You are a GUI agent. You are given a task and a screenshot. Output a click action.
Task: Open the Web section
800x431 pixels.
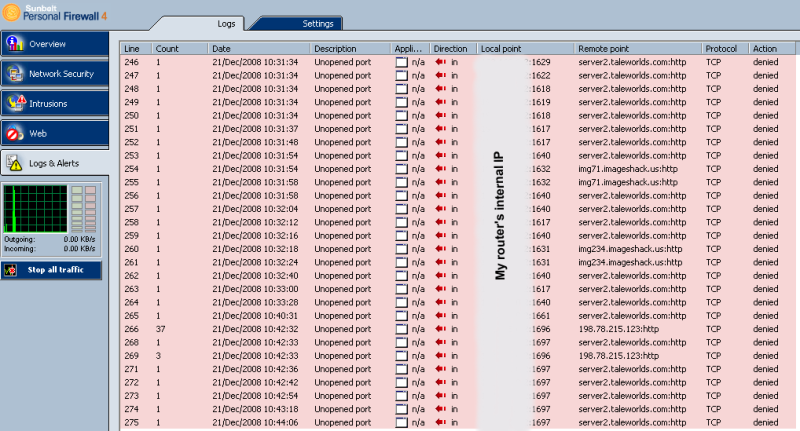pyautogui.click(x=55, y=134)
